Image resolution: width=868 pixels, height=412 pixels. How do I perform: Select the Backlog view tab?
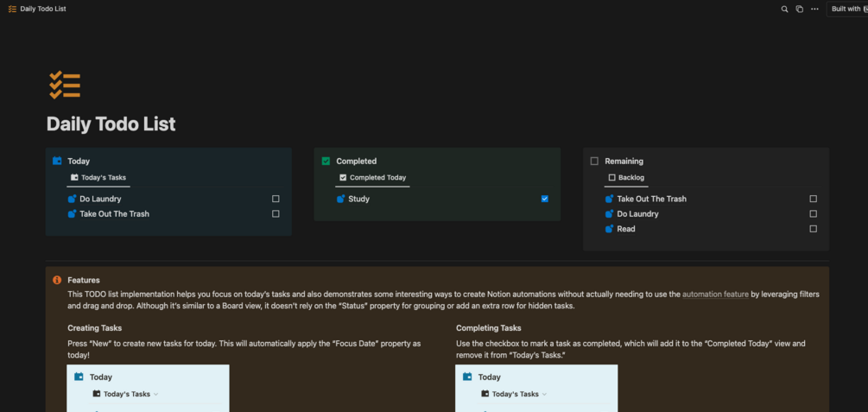[x=626, y=178]
